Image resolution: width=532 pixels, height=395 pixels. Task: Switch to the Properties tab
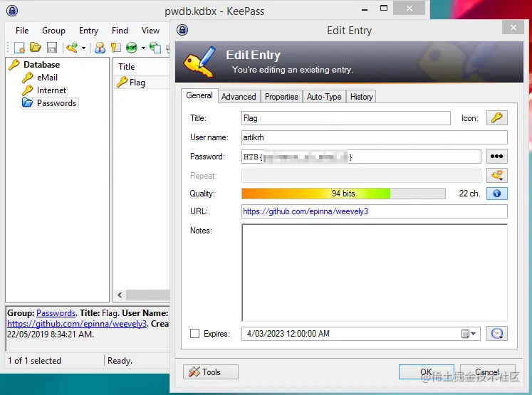click(x=281, y=97)
